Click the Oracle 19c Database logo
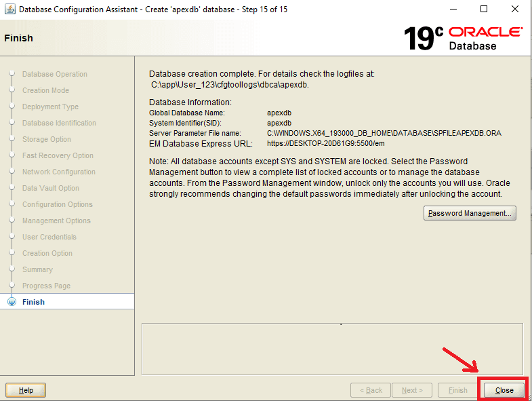This screenshot has width=532, height=401. coord(462,39)
